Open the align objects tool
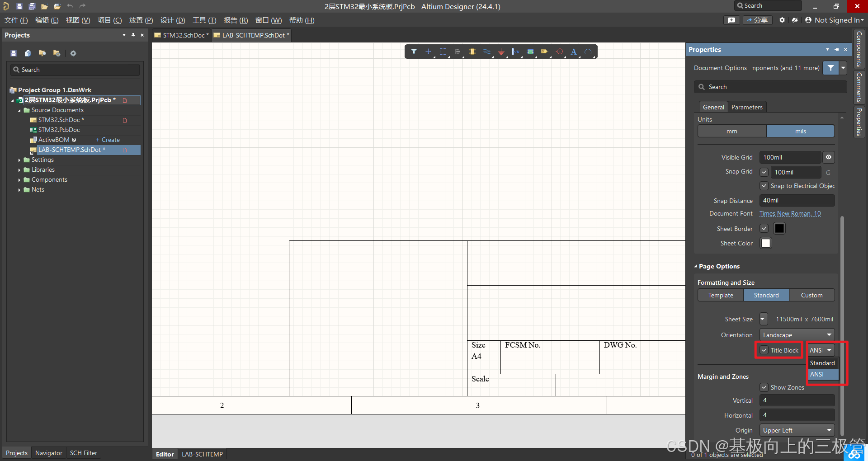This screenshot has height=461, width=868. 458,52
